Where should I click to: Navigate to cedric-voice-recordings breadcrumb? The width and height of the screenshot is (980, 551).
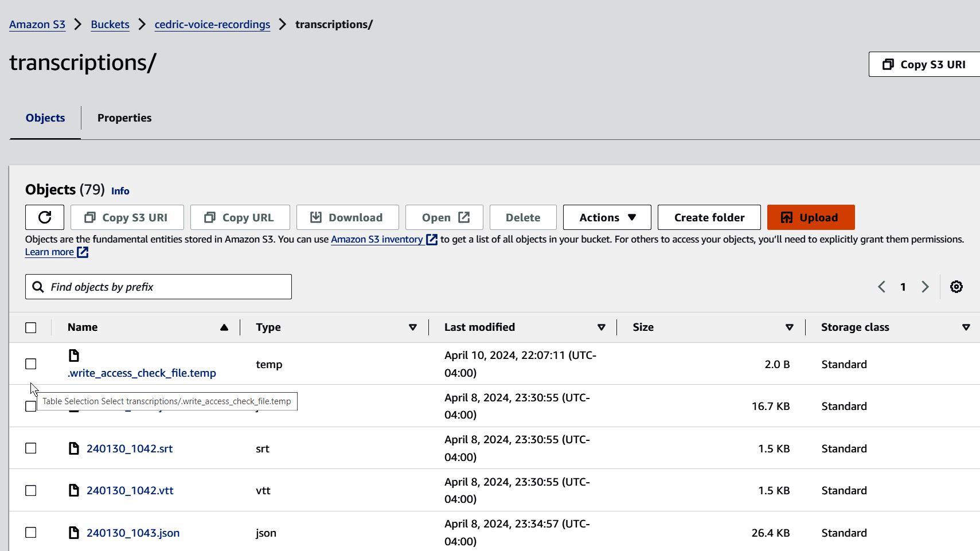click(212, 24)
